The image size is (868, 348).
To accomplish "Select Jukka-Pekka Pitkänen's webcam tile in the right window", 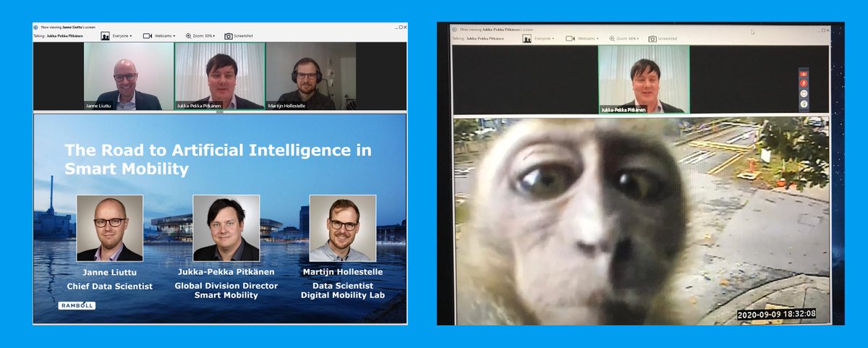I will click(644, 80).
